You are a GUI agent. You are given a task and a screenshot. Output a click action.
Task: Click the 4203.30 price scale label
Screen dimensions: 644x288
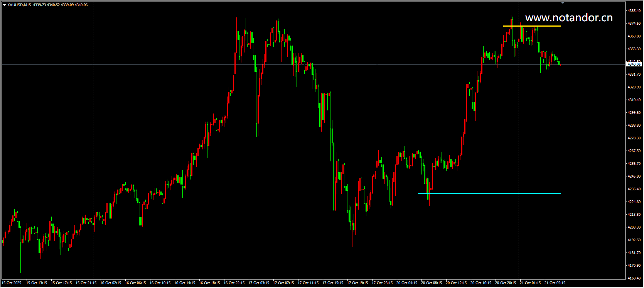pos(634,227)
